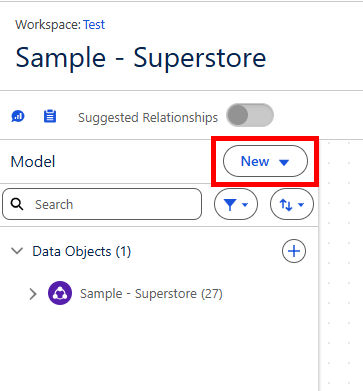Collapse the Data Objects section chevron
The width and height of the screenshot is (363, 391).
click(x=17, y=251)
